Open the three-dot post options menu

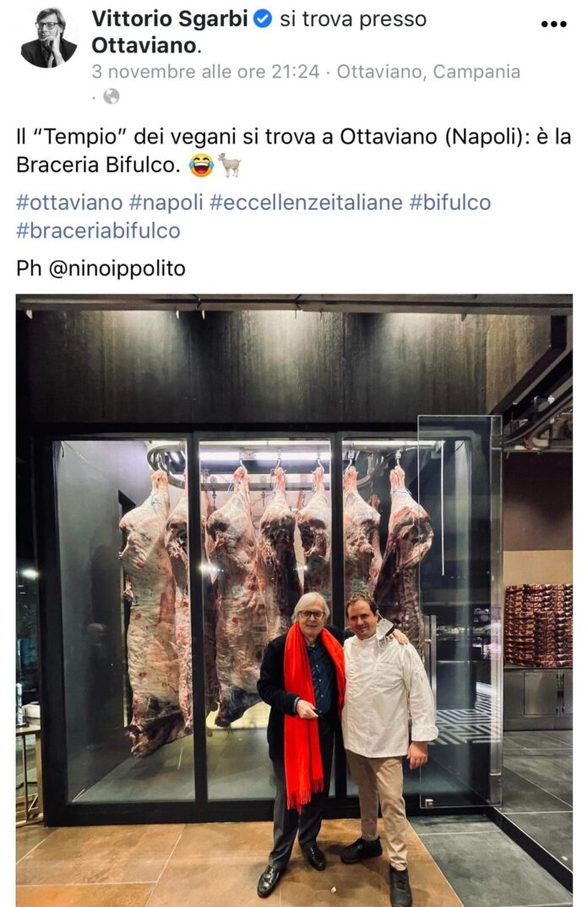click(x=553, y=25)
